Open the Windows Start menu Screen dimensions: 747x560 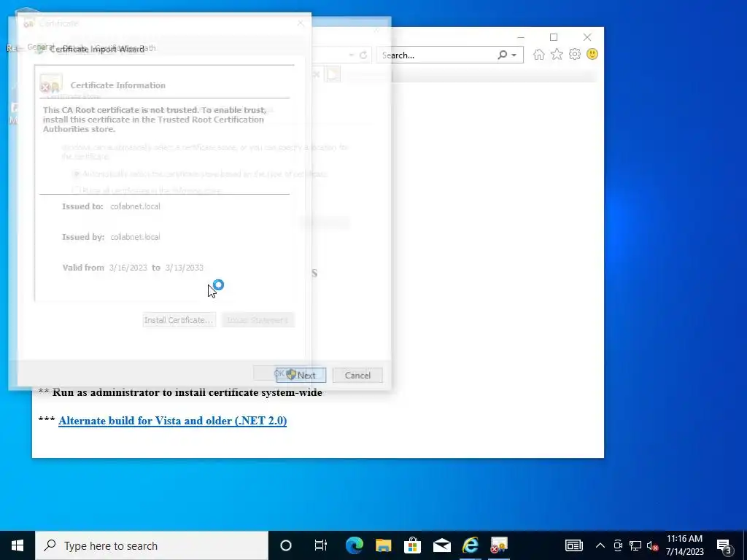(x=18, y=545)
